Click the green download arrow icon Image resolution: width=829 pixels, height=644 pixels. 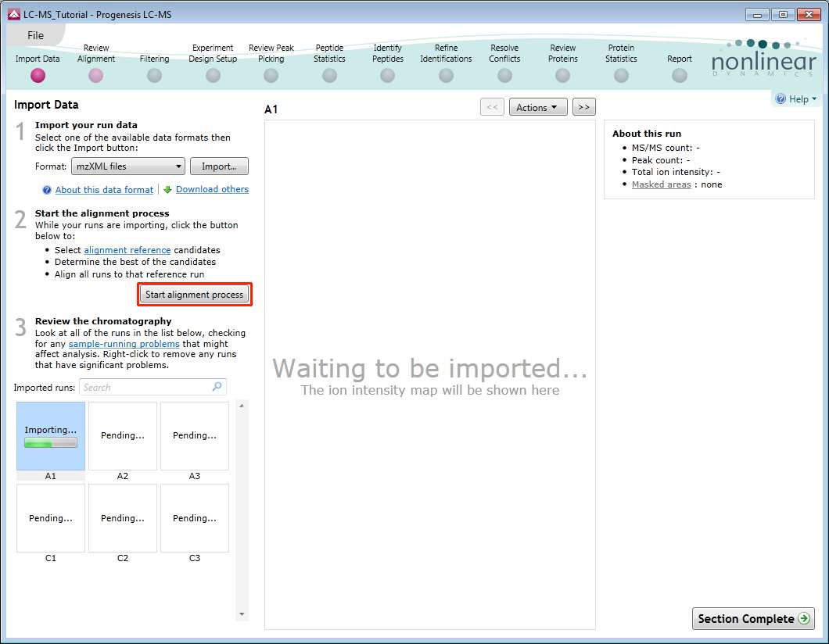(167, 190)
